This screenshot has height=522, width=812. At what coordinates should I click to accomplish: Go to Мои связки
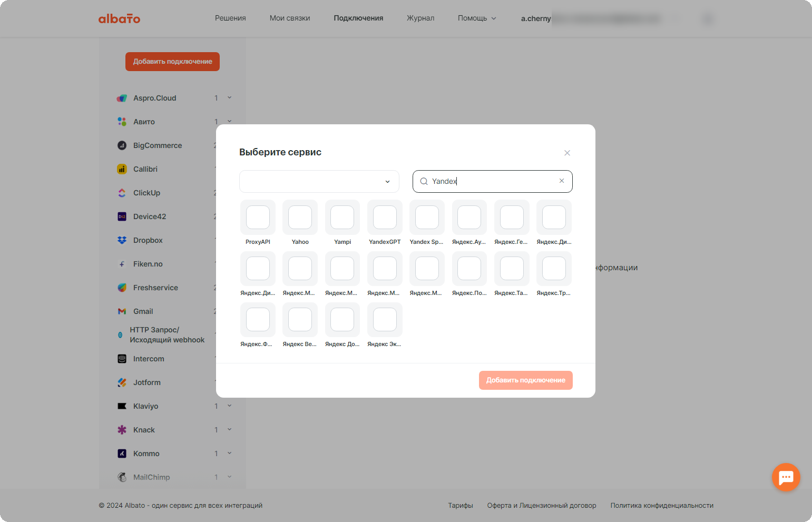pos(290,18)
